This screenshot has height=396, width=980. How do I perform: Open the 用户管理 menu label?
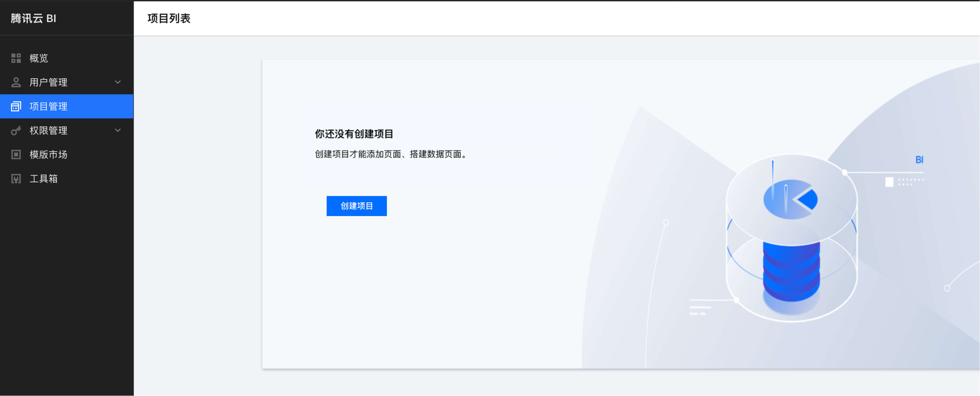(x=49, y=82)
